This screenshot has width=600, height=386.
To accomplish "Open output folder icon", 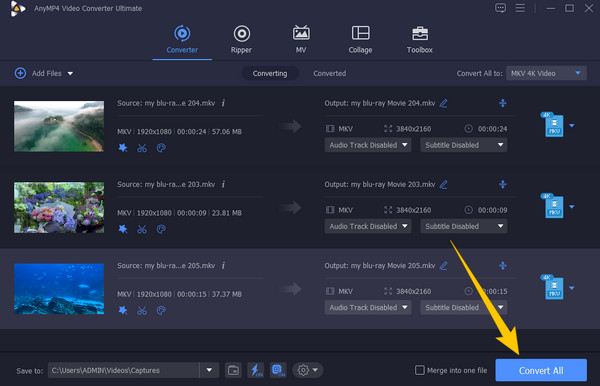I will 233,370.
